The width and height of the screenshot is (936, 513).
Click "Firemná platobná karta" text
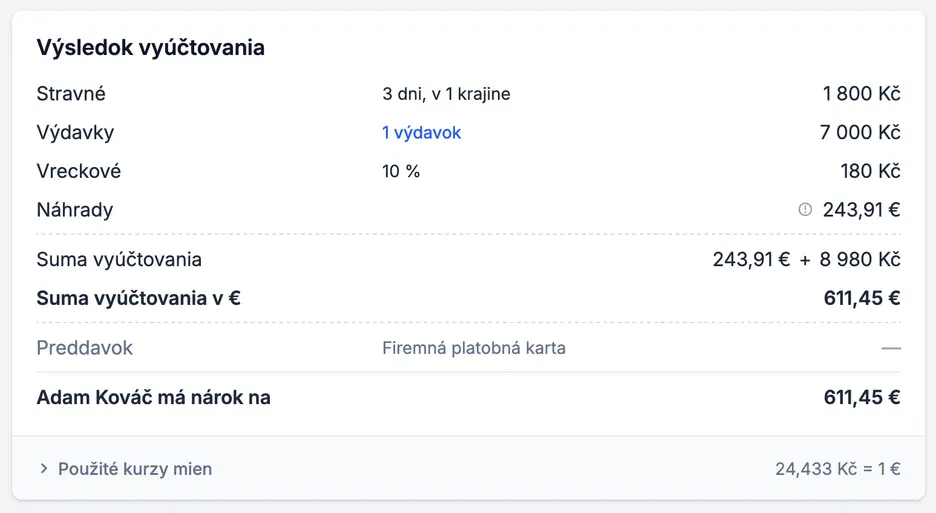pyautogui.click(x=474, y=348)
